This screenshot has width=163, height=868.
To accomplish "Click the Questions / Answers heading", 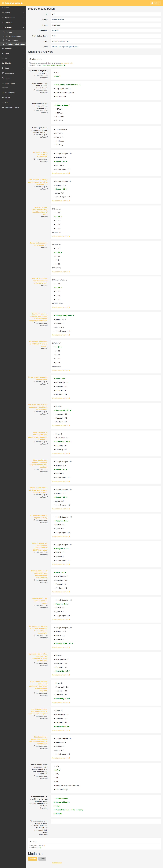I will coord(41,52).
